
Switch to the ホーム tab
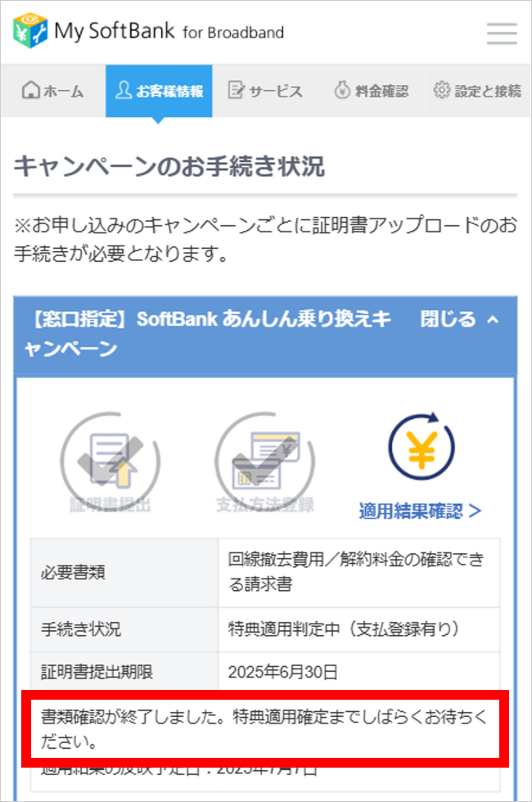pyautogui.click(x=53, y=91)
